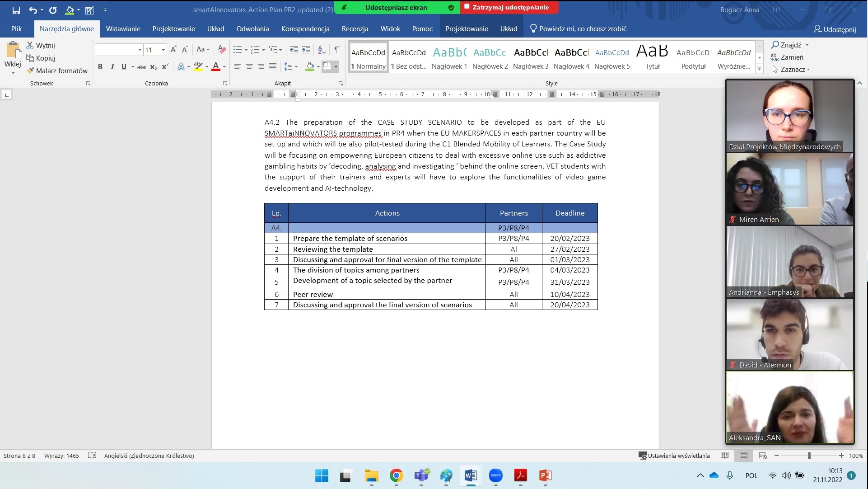Screen dimensions: 868x489
Task: Click the Udostępnij share button
Action: pos(835,29)
